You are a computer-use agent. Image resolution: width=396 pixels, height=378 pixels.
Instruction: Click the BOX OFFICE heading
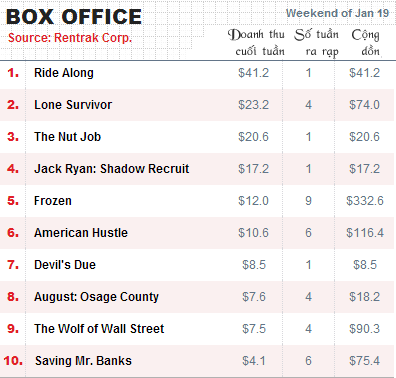74,17
